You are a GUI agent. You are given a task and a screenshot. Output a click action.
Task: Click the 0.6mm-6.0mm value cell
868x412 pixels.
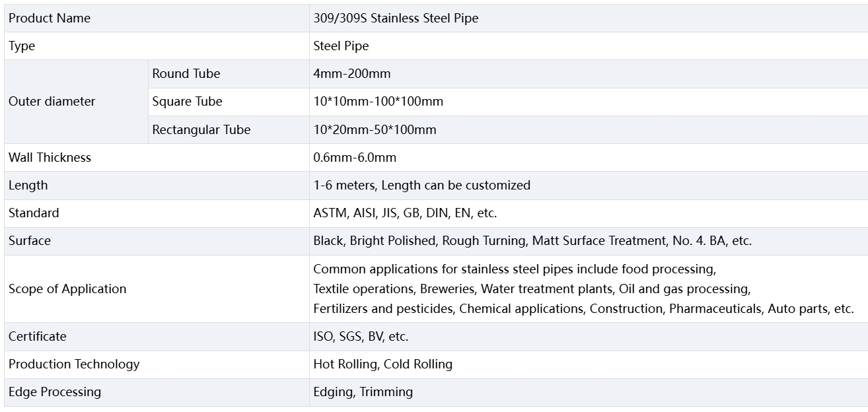tap(355, 158)
